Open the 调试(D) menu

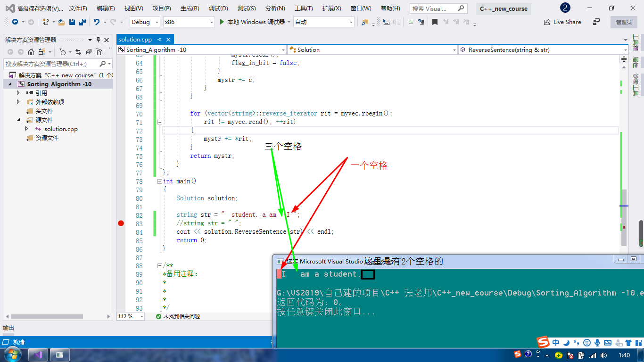click(218, 8)
